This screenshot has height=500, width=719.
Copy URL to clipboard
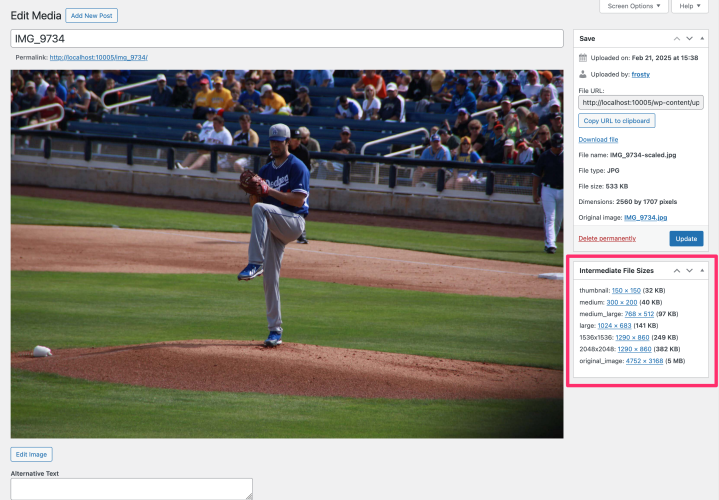click(617, 121)
